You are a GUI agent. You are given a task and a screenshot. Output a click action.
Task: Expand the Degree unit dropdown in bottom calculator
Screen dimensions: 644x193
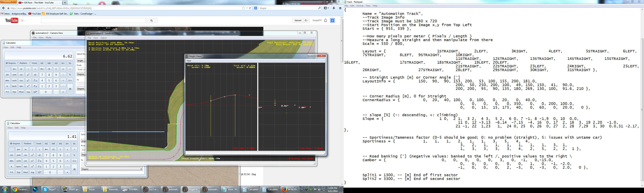pos(112,169)
